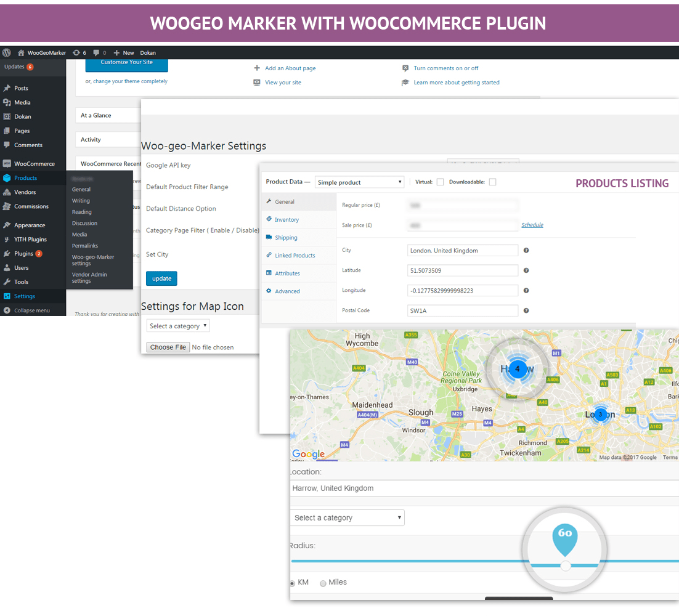Open the Inventory product data tab

coord(299,220)
